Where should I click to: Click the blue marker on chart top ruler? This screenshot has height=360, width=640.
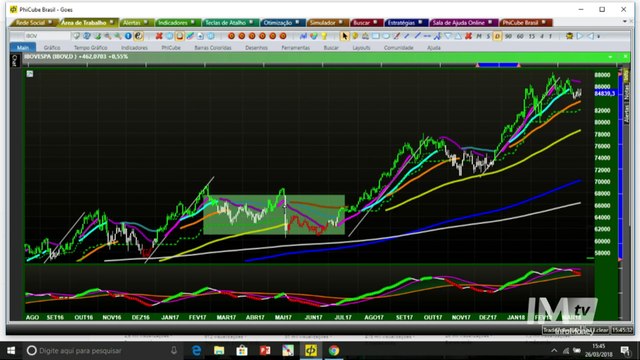[x=498, y=65]
